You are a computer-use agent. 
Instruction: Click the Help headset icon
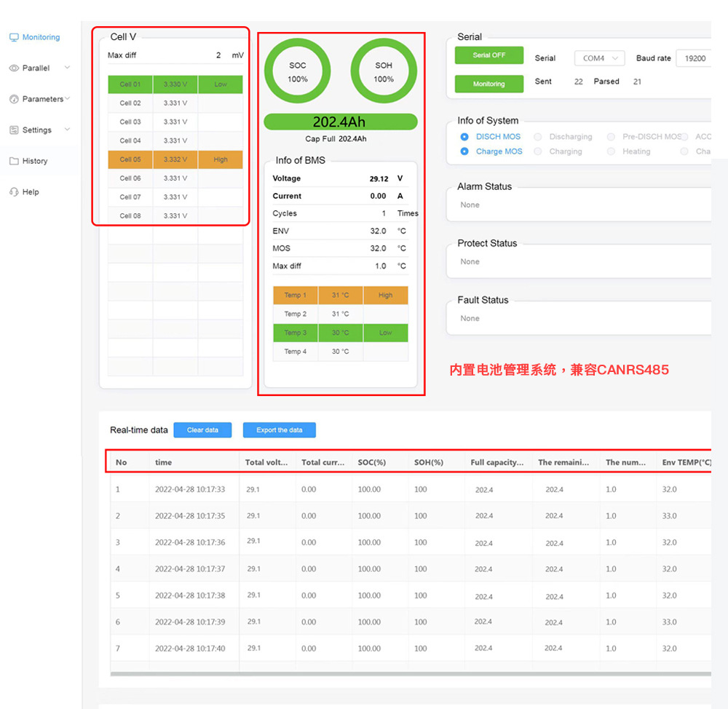tap(14, 191)
